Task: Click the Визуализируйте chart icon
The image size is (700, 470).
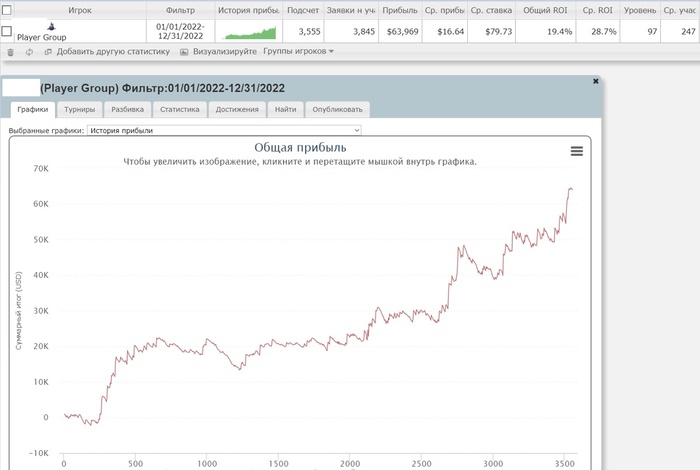Action: pyautogui.click(x=184, y=52)
